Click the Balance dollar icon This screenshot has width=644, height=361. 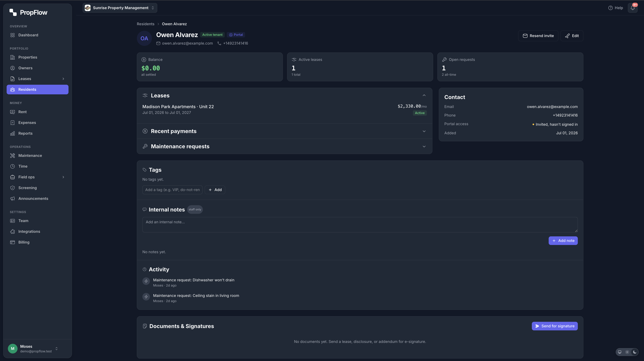coord(144,60)
